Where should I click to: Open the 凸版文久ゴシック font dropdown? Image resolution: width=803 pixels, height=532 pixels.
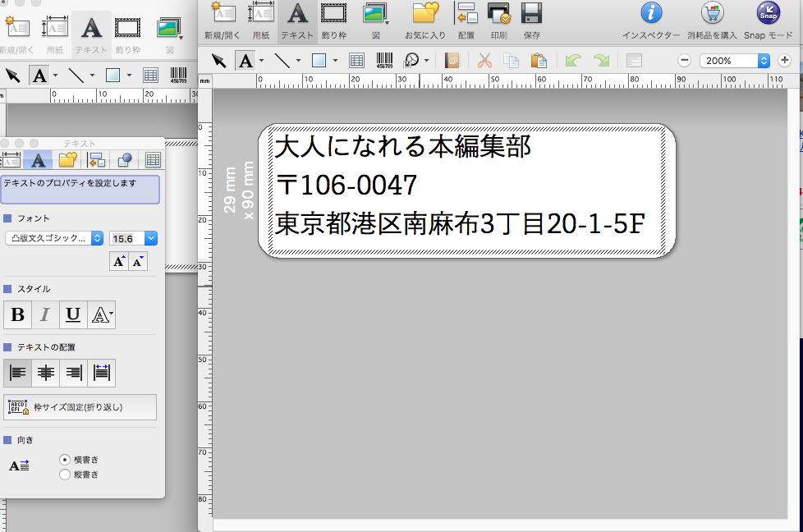pyautogui.click(x=54, y=238)
